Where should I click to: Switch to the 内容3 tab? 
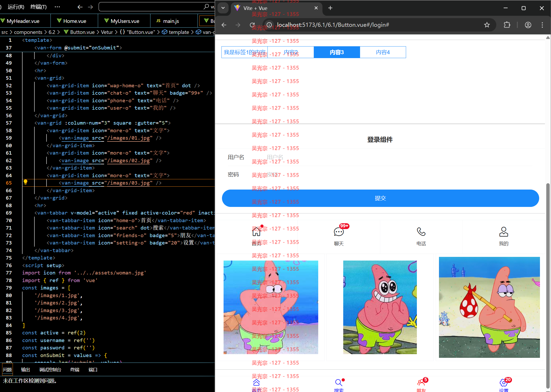coord(337,52)
